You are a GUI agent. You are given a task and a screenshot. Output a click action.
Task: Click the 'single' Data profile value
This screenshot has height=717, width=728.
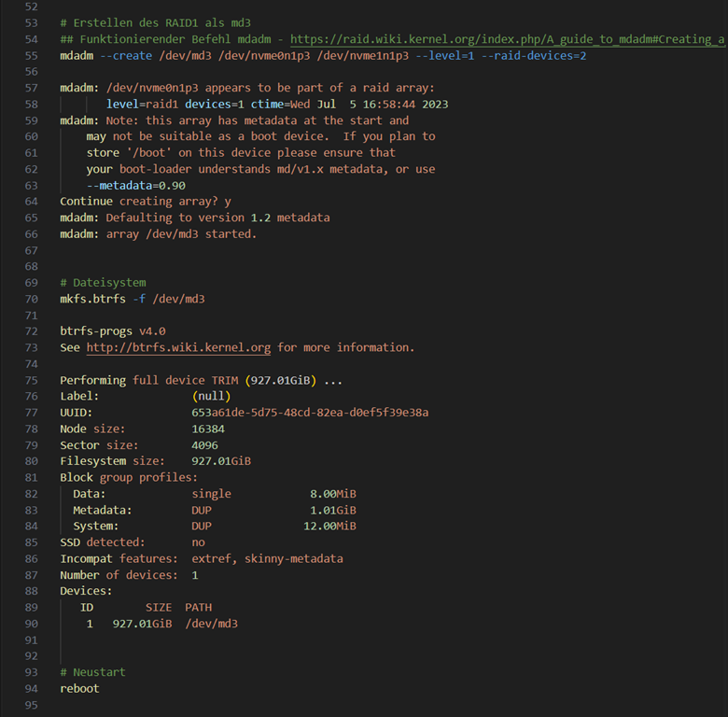tap(211, 493)
